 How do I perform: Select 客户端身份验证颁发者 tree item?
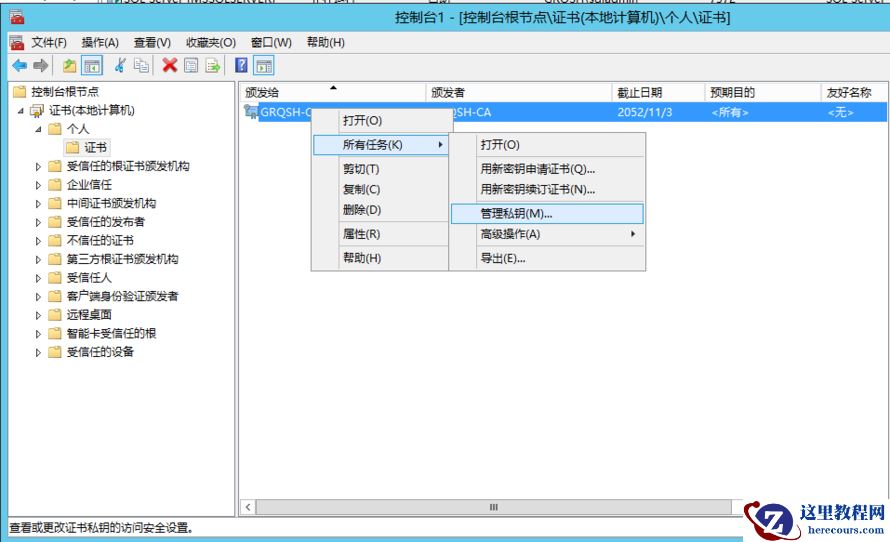pyautogui.click(x=123, y=296)
